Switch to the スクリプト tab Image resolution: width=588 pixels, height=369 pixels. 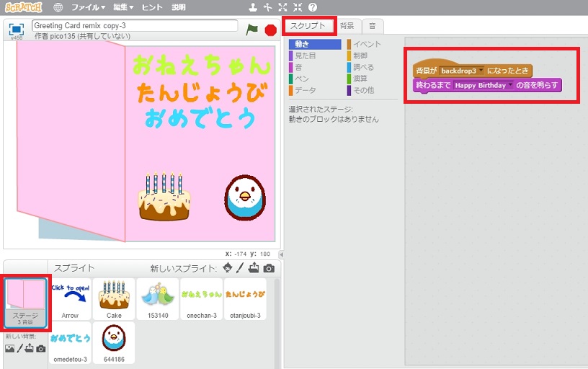pos(308,25)
